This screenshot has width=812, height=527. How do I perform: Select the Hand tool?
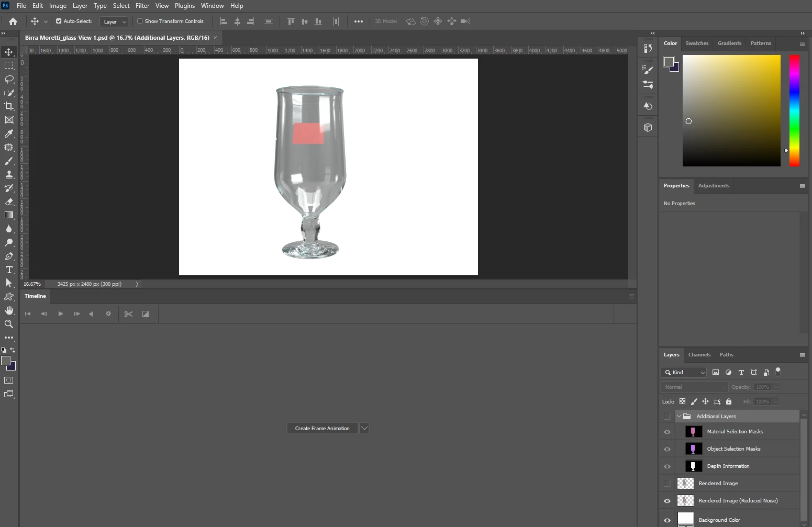click(x=9, y=310)
